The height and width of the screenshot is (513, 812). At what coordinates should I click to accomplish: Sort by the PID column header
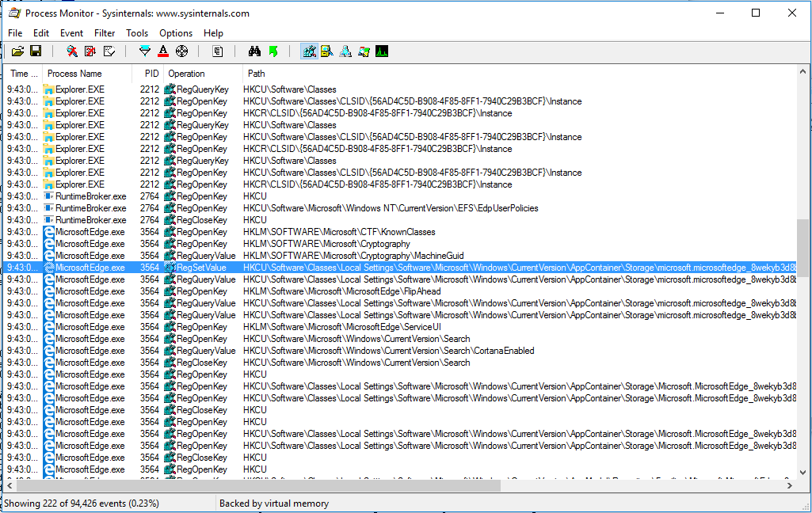148,74
